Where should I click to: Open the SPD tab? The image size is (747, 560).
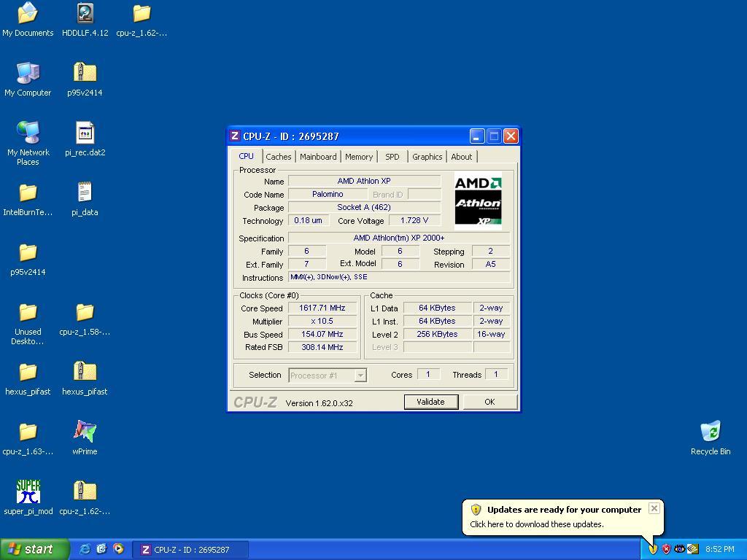392,157
